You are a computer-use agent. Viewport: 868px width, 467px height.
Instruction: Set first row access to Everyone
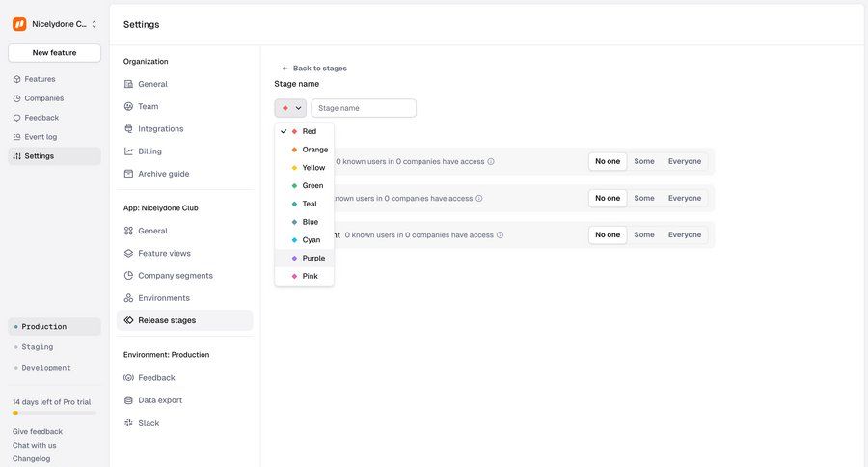pyautogui.click(x=685, y=162)
